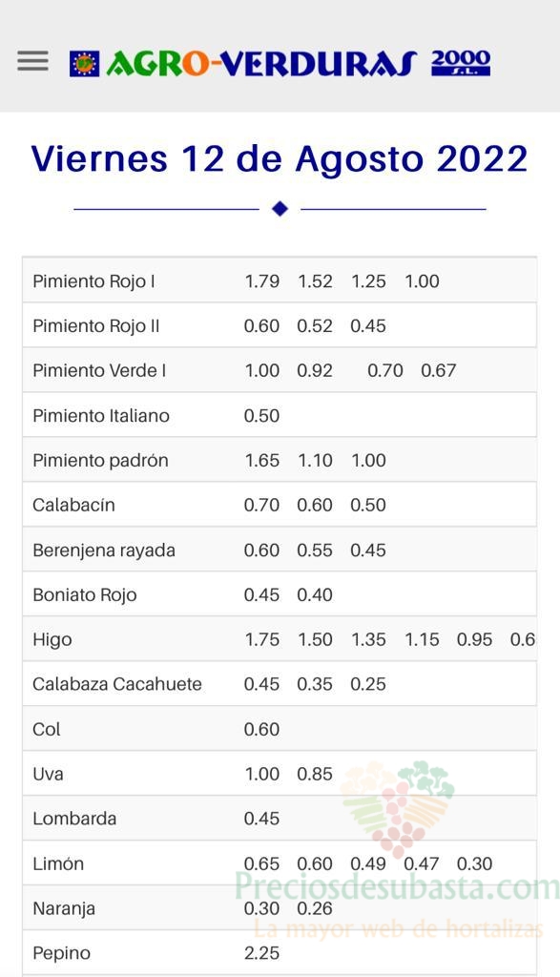The image size is (560, 977).
Task: Select the Pimiento Rojo I row
Action: 280,281
